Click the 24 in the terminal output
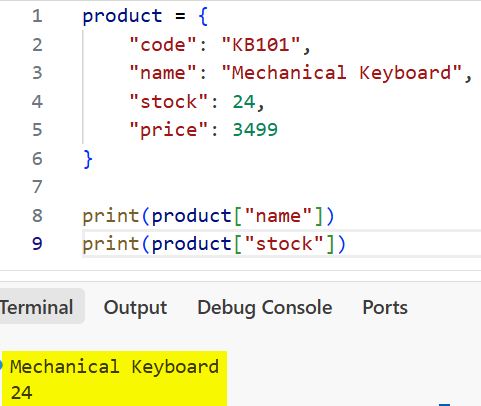 coord(21,393)
